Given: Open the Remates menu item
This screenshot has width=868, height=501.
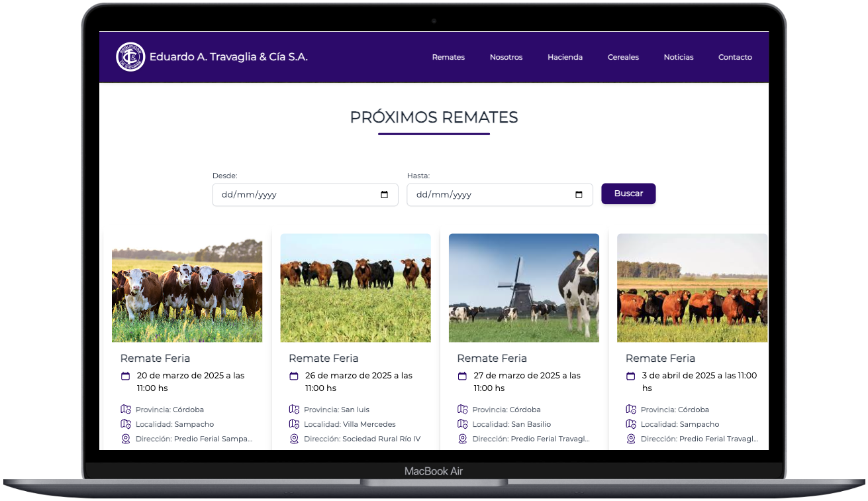Looking at the screenshot, I should 448,58.
